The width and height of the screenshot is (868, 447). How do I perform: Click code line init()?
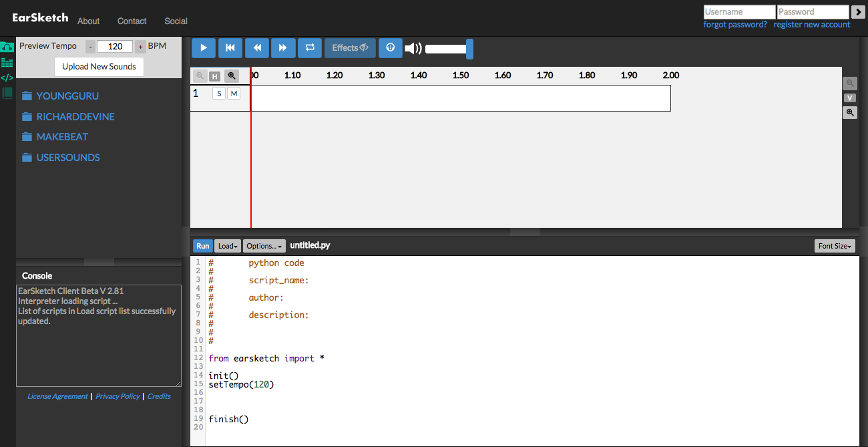(223, 376)
